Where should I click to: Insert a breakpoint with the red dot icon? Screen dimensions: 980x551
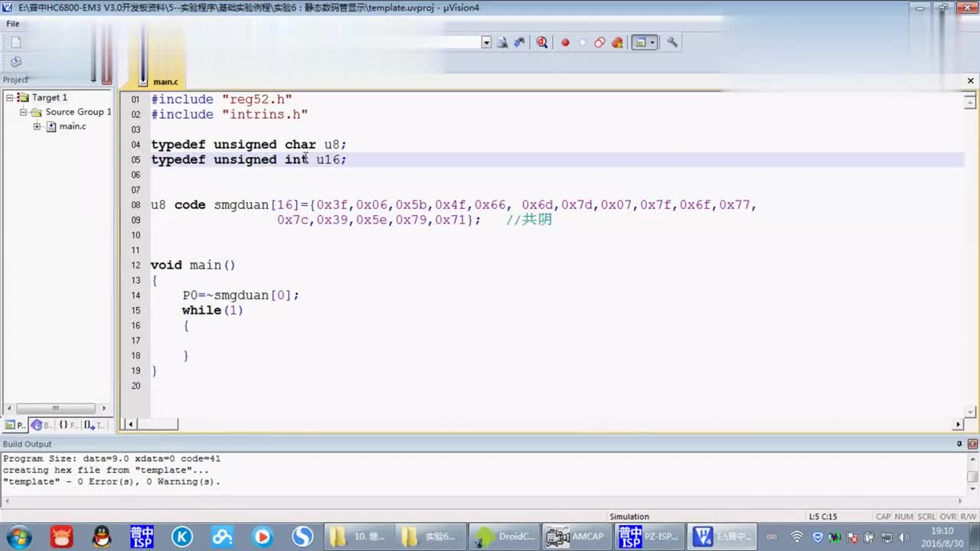pos(565,43)
